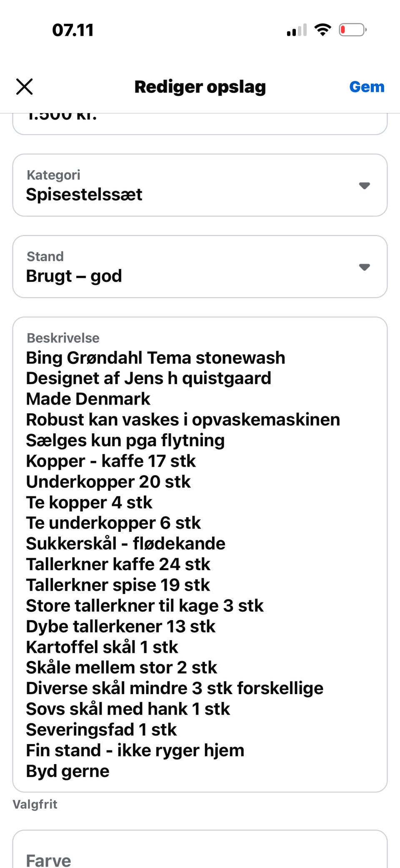Tap the Rediger opslag header title
The height and width of the screenshot is (868, 400).
tap(200, 87)
